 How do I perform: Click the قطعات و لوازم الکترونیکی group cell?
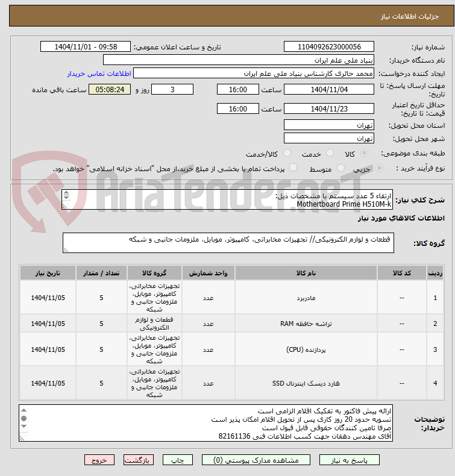[x=154, y=324]
